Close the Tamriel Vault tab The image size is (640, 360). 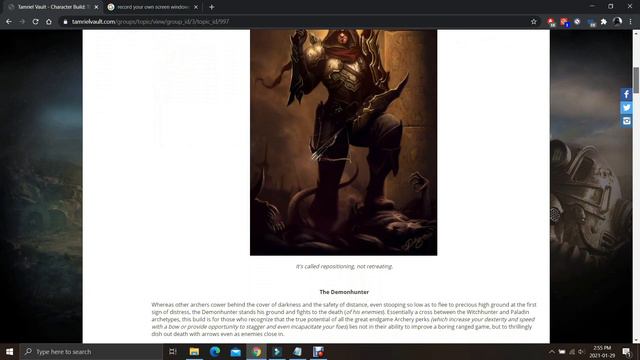point(96,7)
